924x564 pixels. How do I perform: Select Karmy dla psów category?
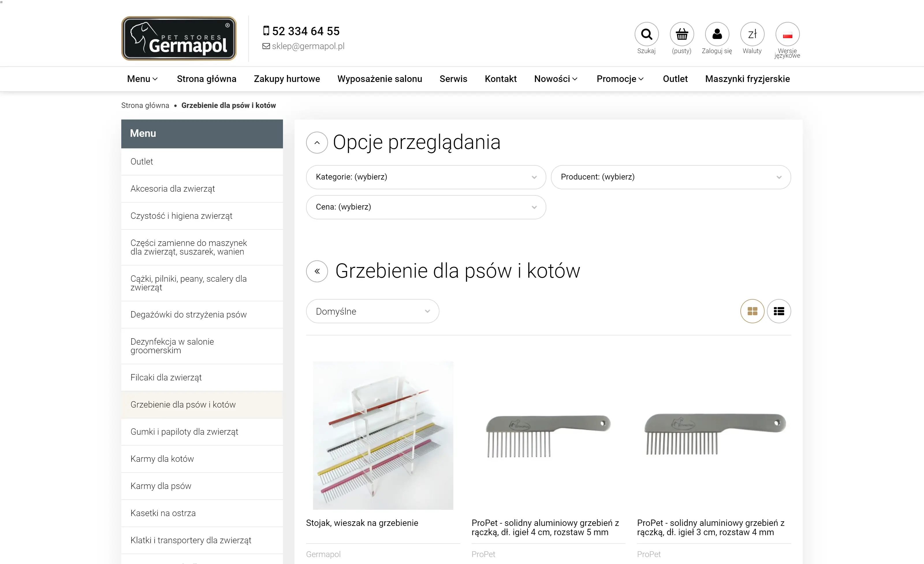coord(202,486)
